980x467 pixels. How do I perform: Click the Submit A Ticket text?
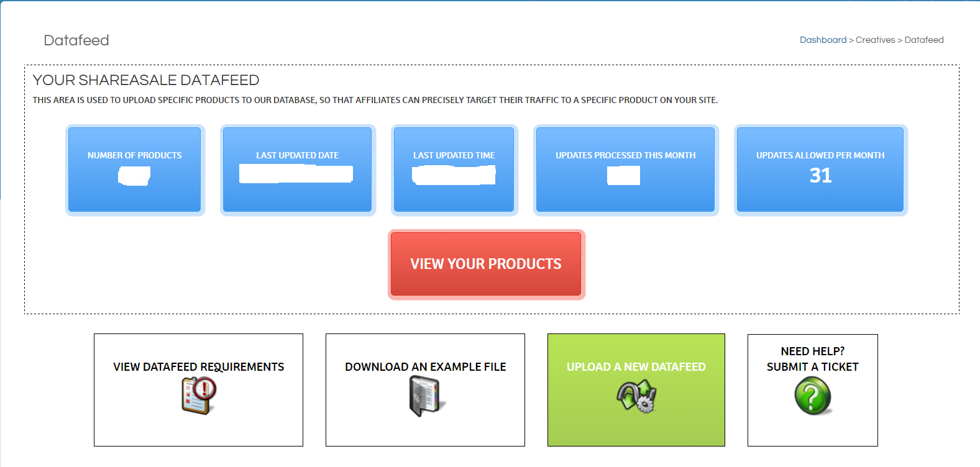[813, 367]
